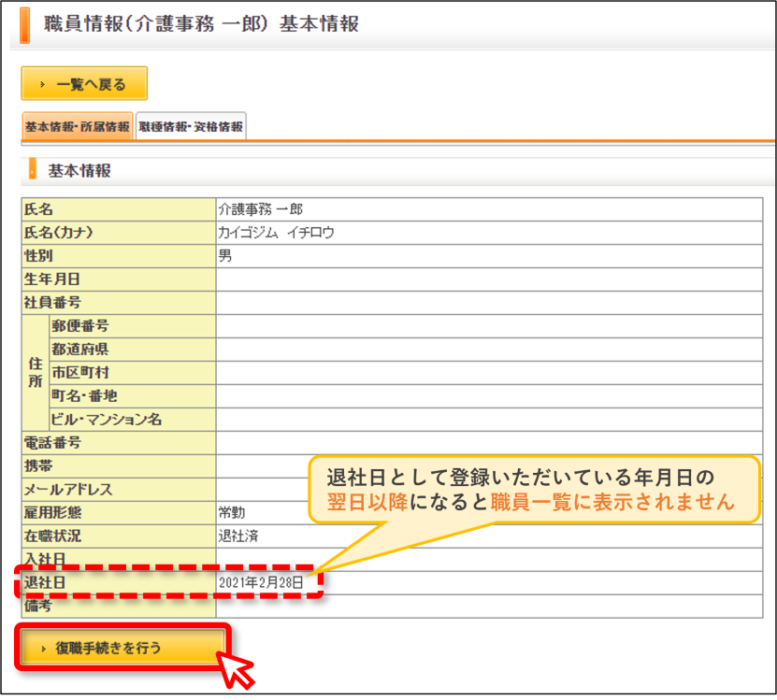The width and height of the screenshot is (777, 700).
Task: Click the 雇用形態 value 常勤
Action: click(232, 512)
